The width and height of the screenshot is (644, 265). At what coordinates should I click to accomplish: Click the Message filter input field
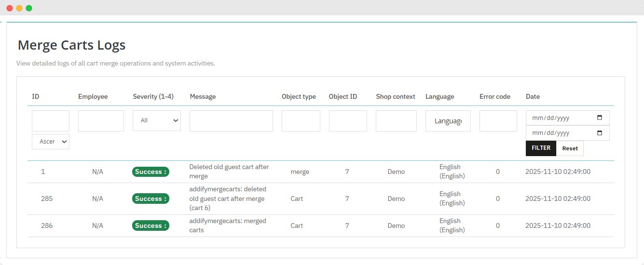point(231,121)
